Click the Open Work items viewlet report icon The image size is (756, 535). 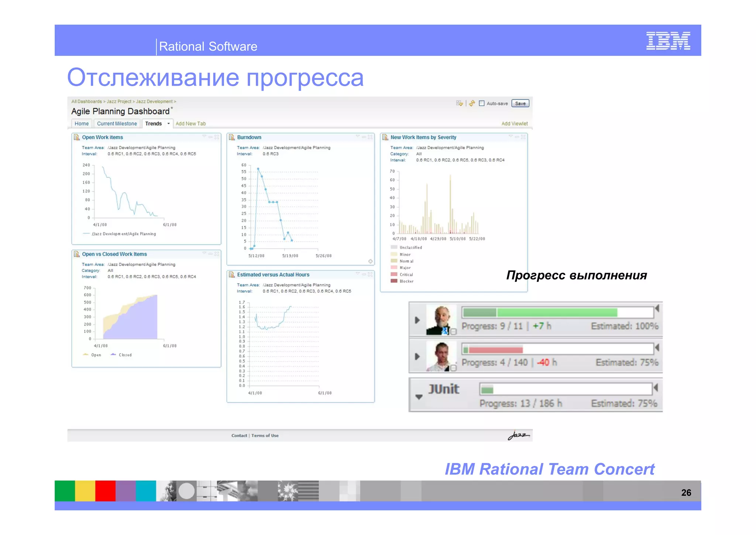click(x=77, y=137)
